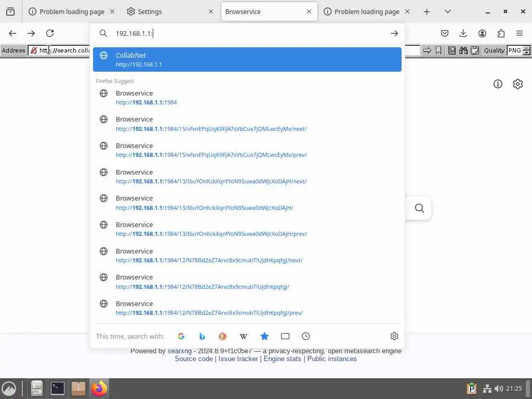Click the Browservice find binoculars icon
Viewport: 532px width, 399px height.
463,50
